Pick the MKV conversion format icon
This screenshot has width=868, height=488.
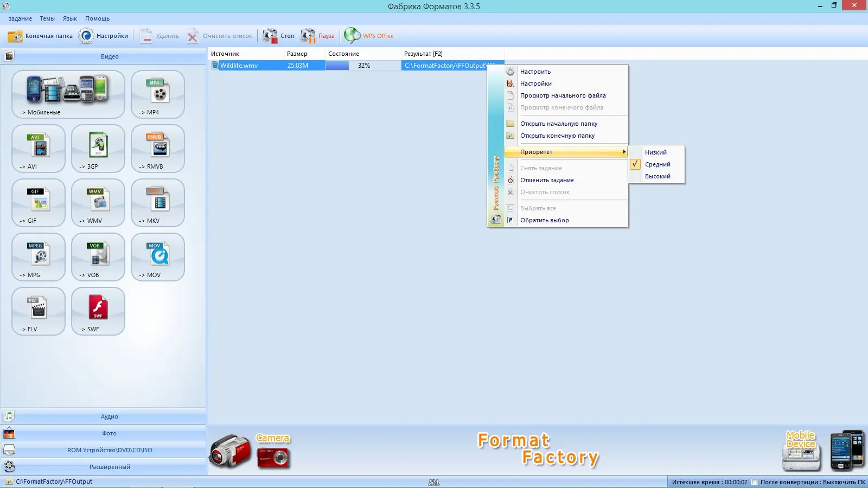click(x=158, y=203)
